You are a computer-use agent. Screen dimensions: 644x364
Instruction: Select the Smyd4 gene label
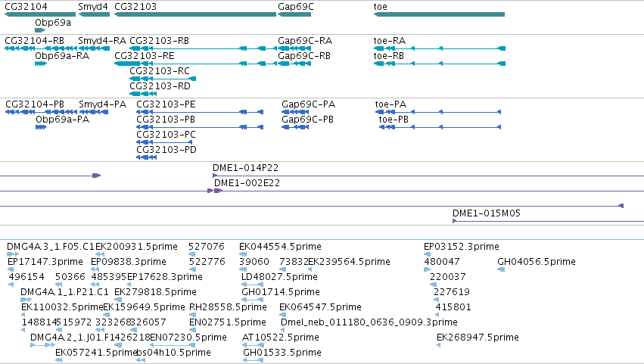pos(93,7)
